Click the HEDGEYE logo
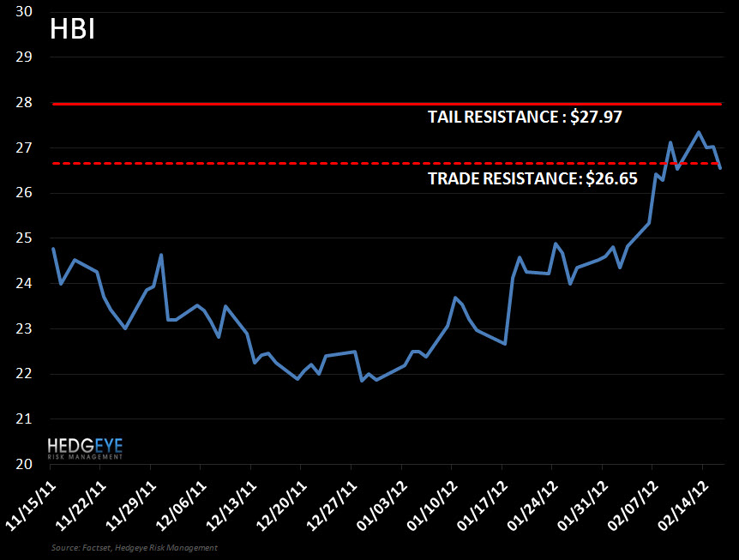The image size is (739, 560). (x=86, y=446)
